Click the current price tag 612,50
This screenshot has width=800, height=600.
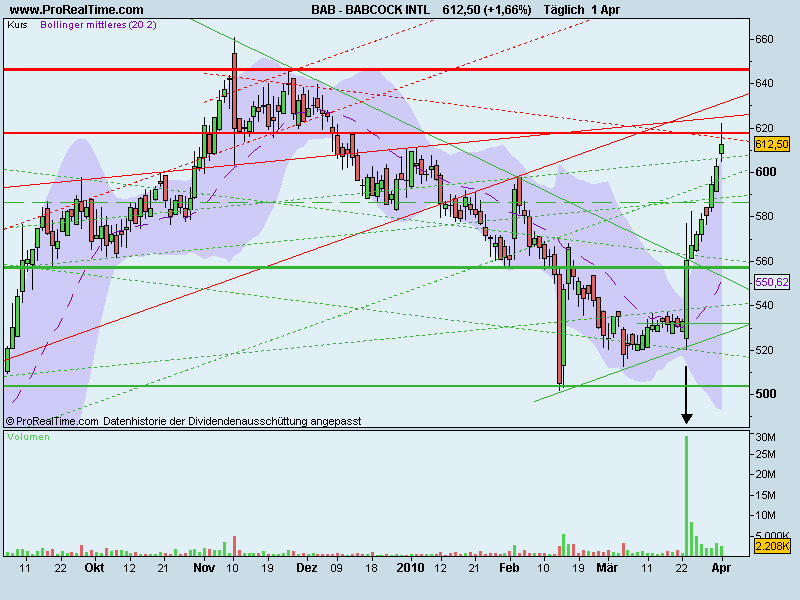[773, 144]
